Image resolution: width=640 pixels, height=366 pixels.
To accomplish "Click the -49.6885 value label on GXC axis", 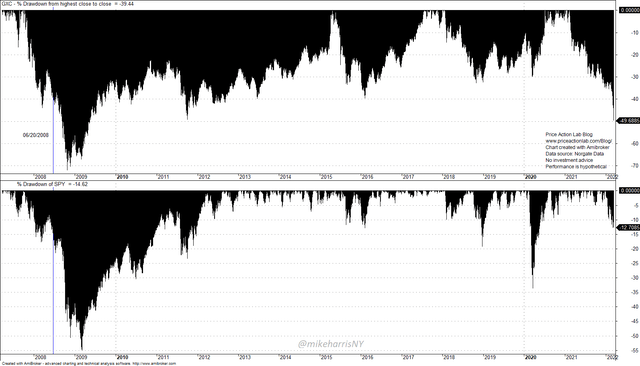I will click(x=629, y=120).
